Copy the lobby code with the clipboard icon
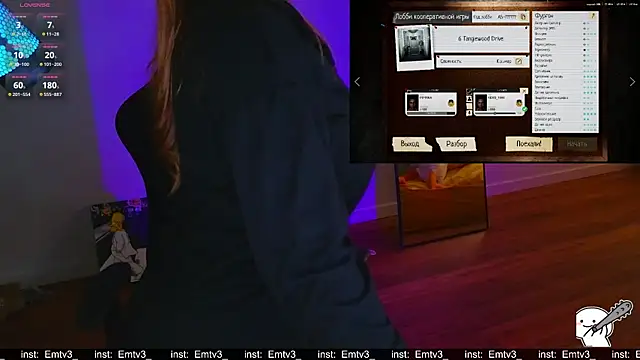The image size is (640, 360). tap(523, 17)
